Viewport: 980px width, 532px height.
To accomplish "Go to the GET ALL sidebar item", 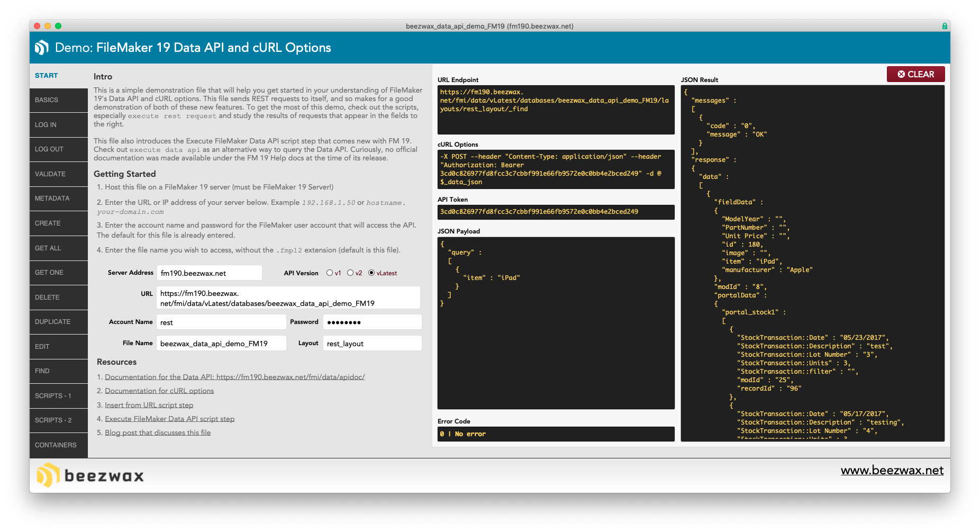I will (x=58, y=248).
